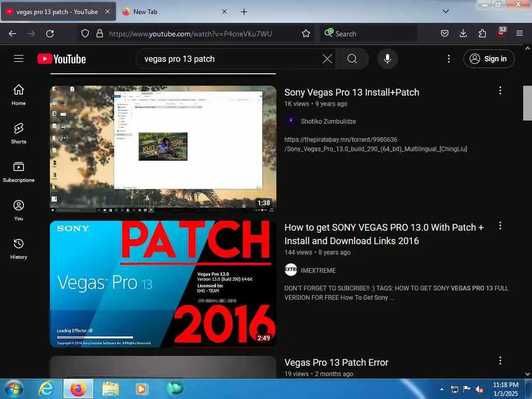Open the Pocket save icon
The height and width of the screenshot is (399, 532).
tap(445, 33)
